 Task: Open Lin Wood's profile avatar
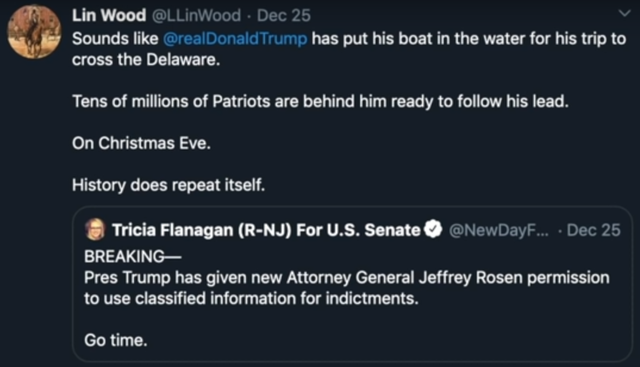(34, 31)
